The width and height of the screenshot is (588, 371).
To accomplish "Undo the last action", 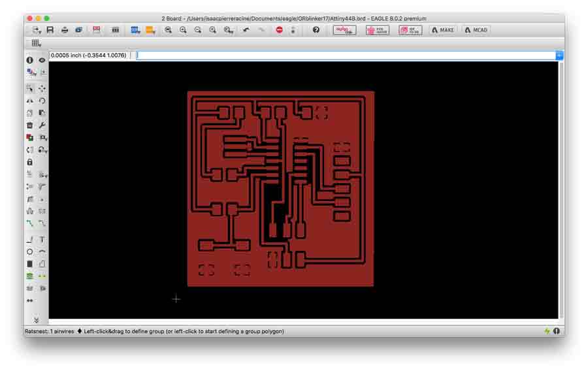I will pos(246,30).
